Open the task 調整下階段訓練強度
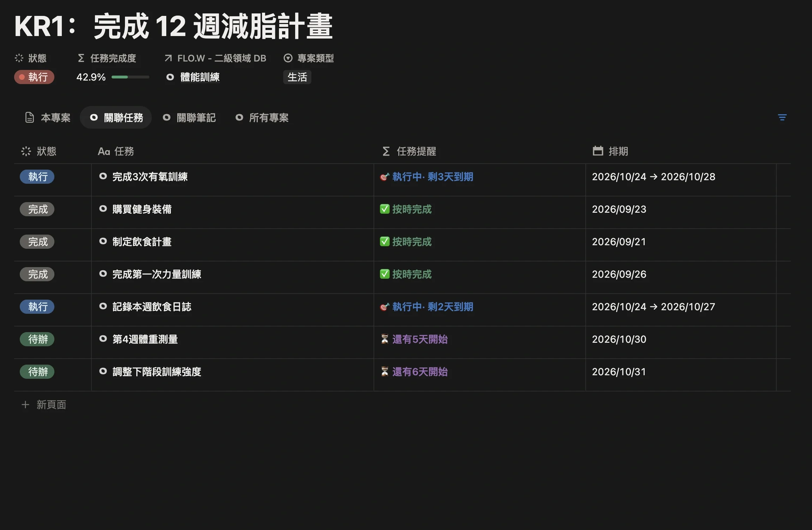 [157, 372]
